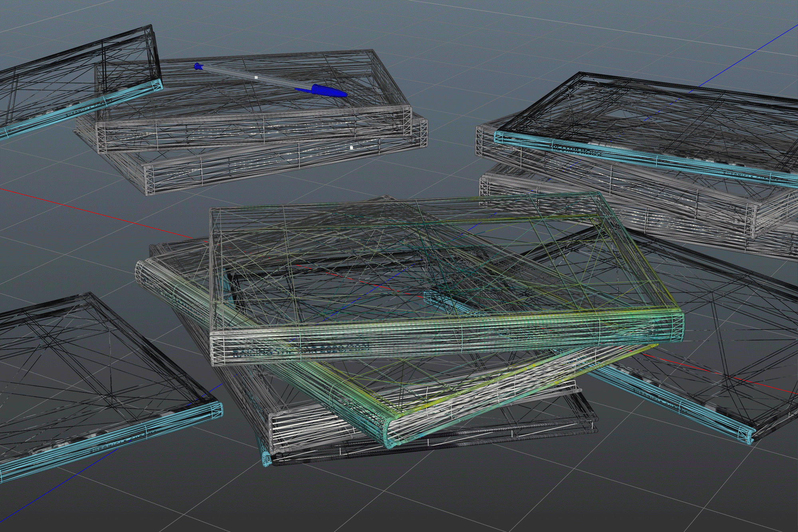
Task: Click the blue pen cap
Action: [x=328, y=91]
